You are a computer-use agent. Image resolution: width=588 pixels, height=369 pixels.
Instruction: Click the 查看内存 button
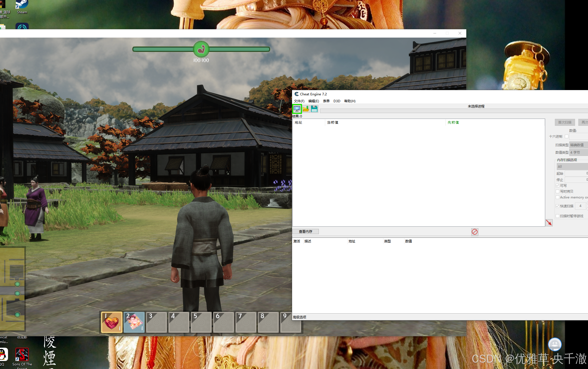[x=305, y=232]
